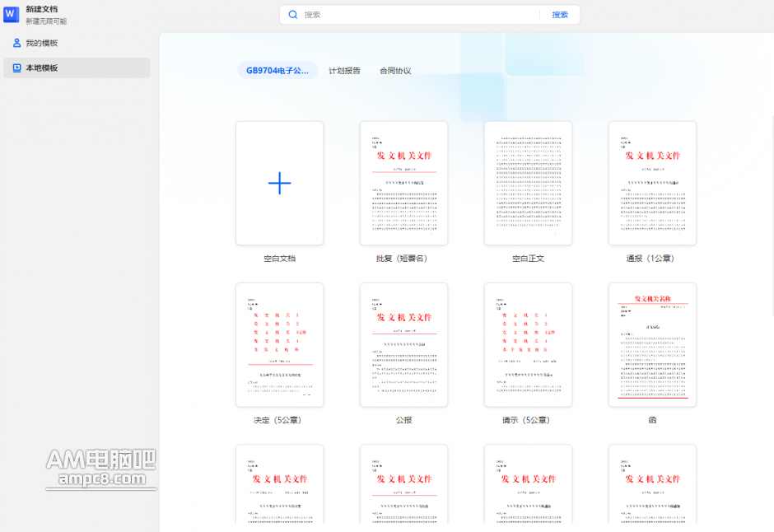This screenshot has width=774, height=532.
Task: Switch to the GB9704电子公... tab
Action: coord(277,71)
